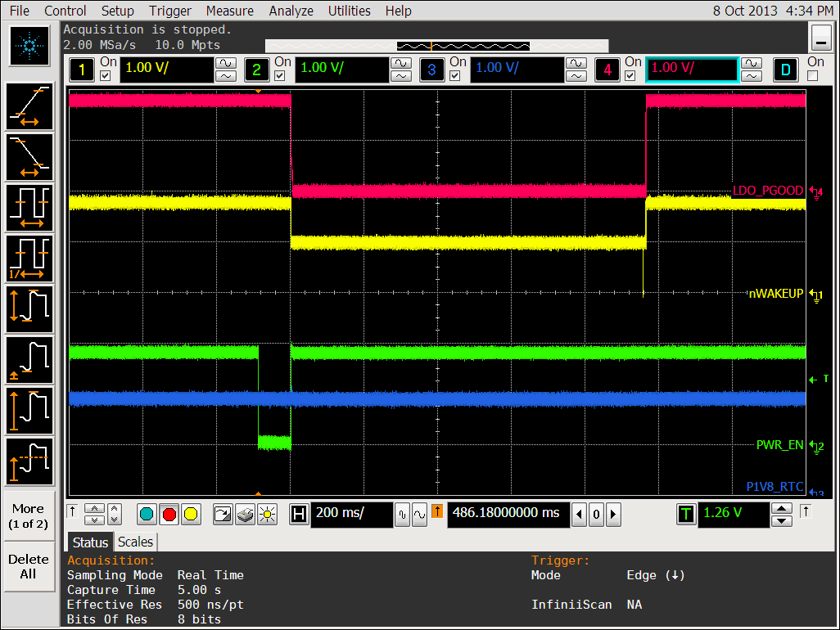Select the rise time measurement icon
The image size is (840, 630).
click(29, 106)
